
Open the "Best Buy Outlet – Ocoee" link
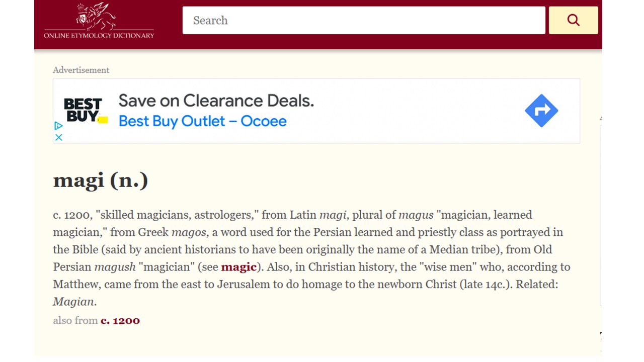click(x=202, y=121)
